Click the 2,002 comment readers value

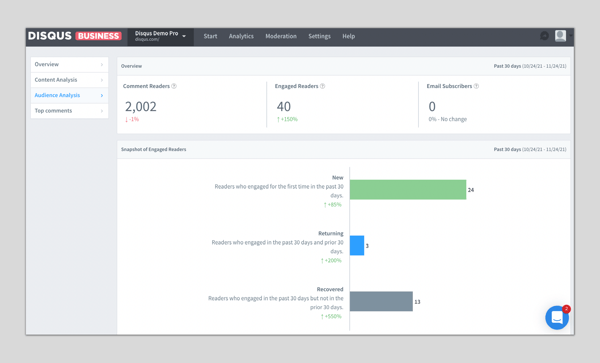(x=140, y=106)
